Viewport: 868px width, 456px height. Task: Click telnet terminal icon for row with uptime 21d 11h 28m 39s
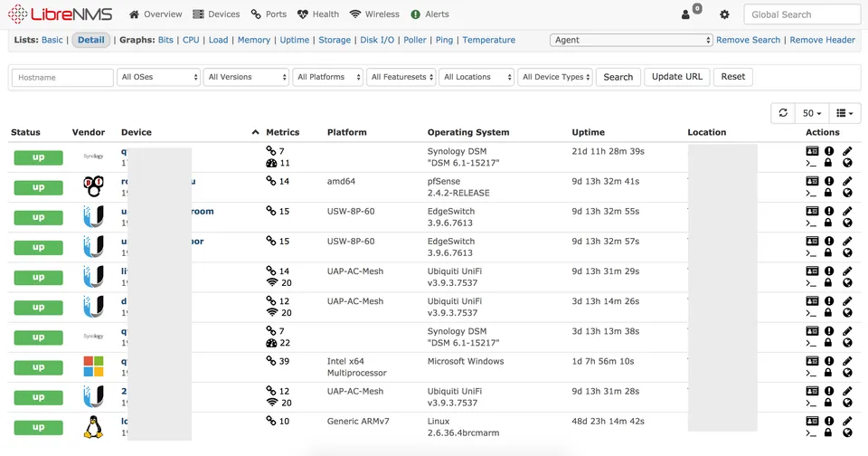pos(811,163)
